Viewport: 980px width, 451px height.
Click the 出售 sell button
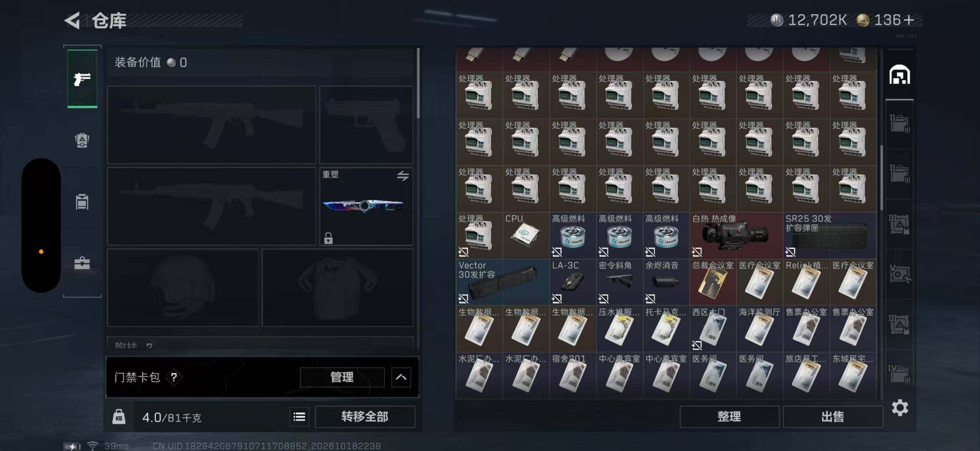click(x=833, y=417)
